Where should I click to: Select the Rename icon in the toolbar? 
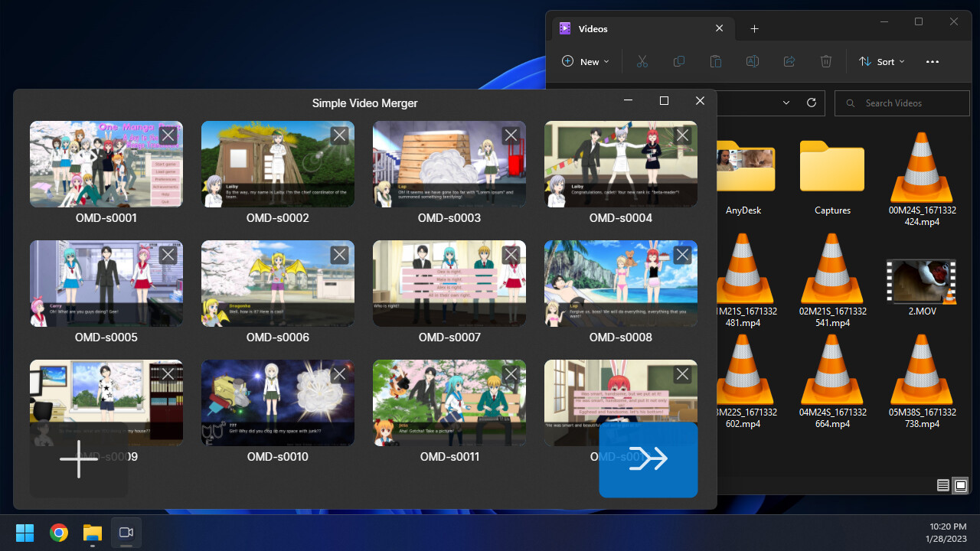coord(753,61)
